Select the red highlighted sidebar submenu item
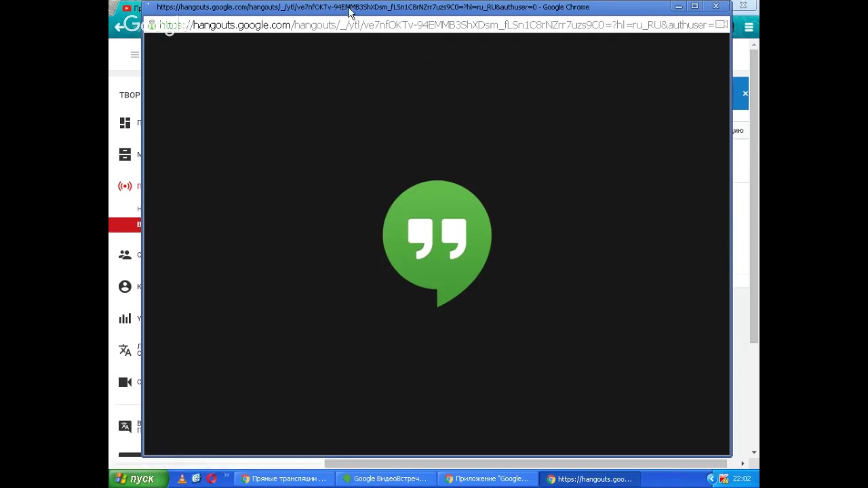 pyautogui.click(x=125, y=224)
